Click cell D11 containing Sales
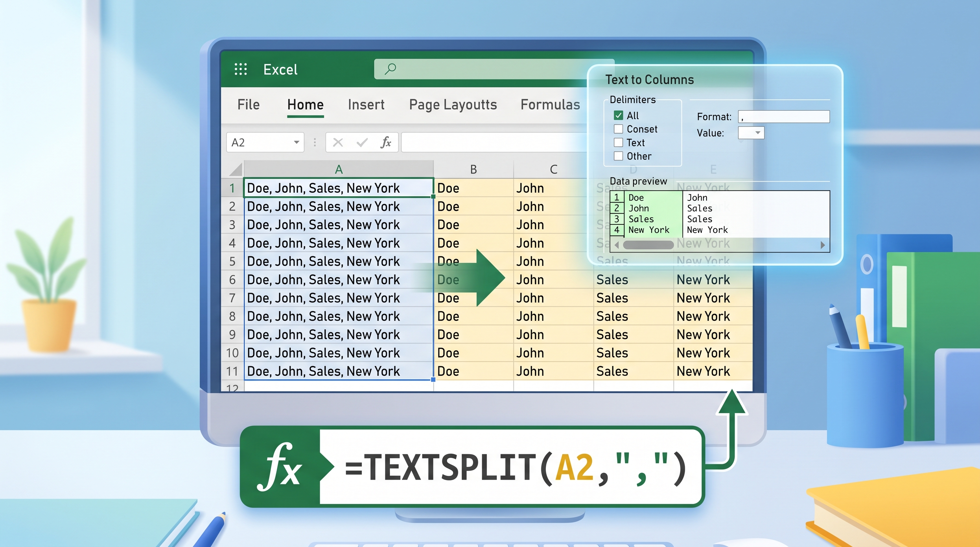 click(634, 371)
